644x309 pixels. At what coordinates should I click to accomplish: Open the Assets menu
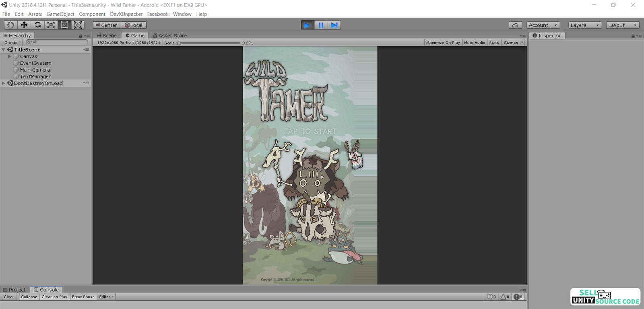click(35, 14)
